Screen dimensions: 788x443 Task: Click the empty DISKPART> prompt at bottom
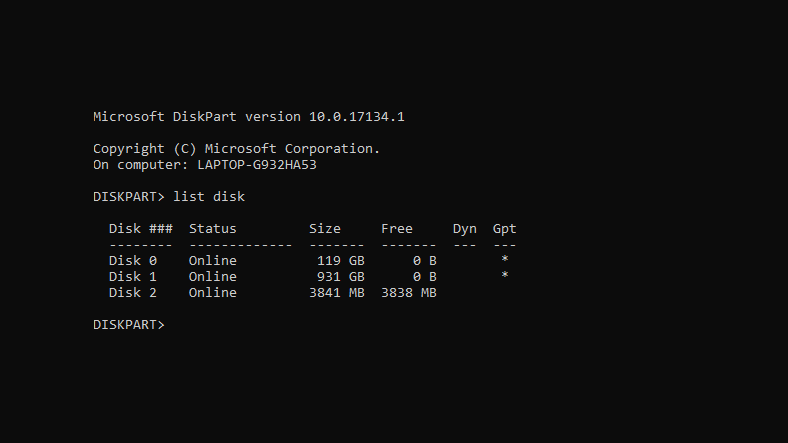(x=129, y=325)
